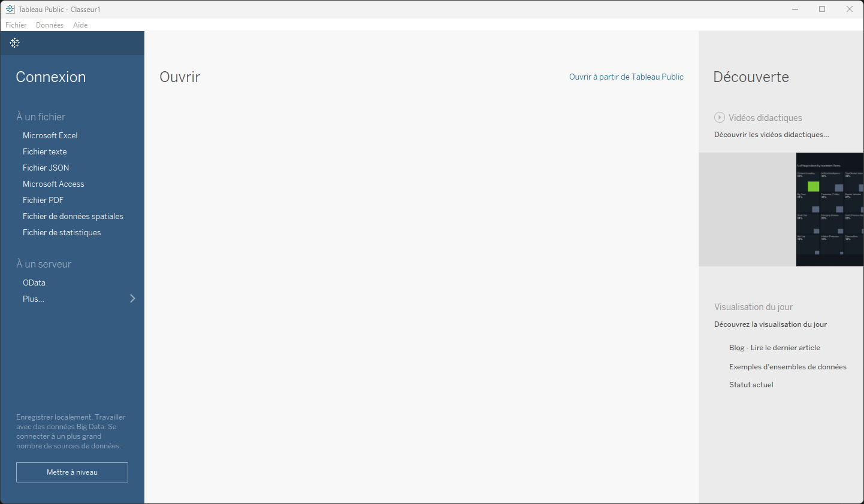Click the Mettre à niveau button

(72, 472)
